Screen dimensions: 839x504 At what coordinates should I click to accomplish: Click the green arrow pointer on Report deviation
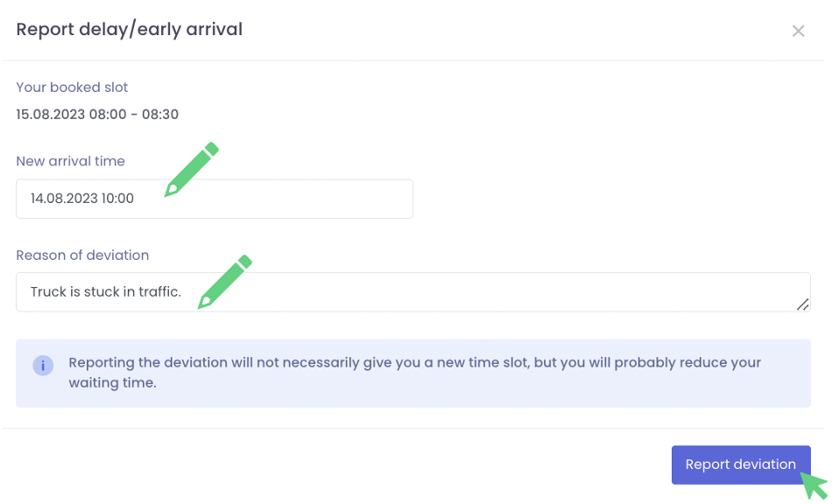coord(814,486)
